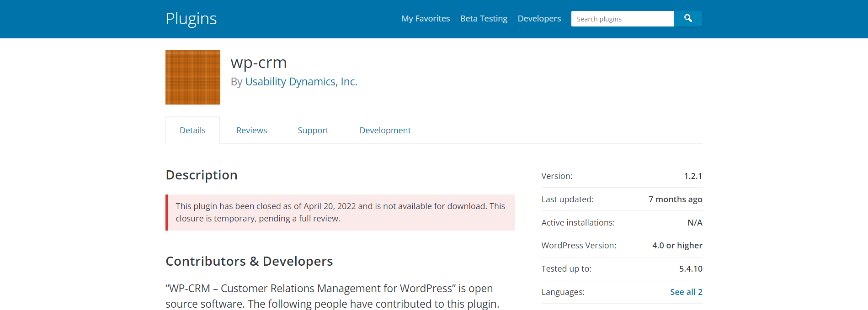Select the version value 1.2.1
This screenshot has width=868, height=310.
pos(693,176)
